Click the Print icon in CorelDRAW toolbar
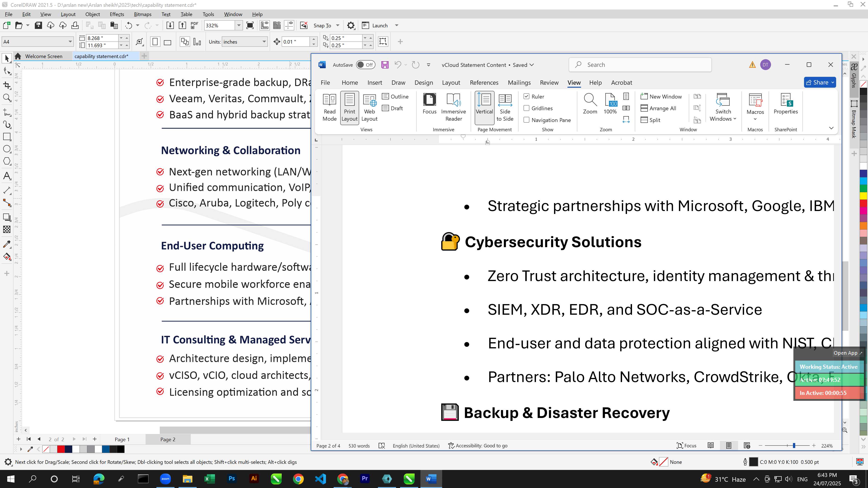 (75, 25)
